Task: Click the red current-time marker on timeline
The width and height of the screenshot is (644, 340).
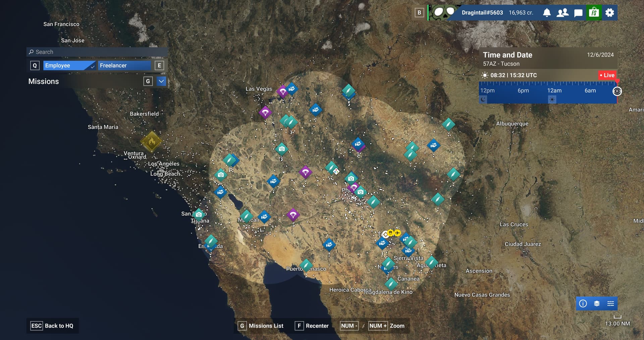Action: [617, 82]
